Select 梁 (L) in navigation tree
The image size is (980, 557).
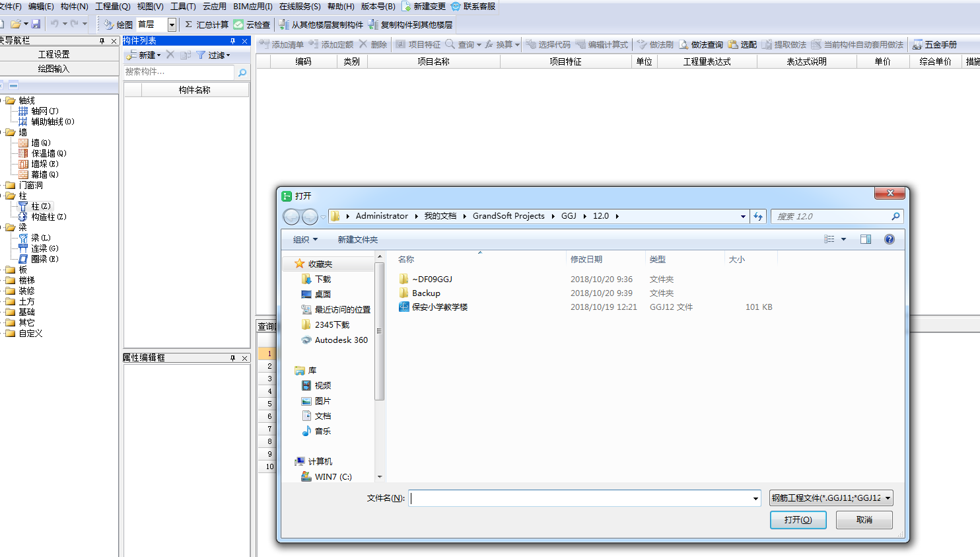(x=35, y=238)
